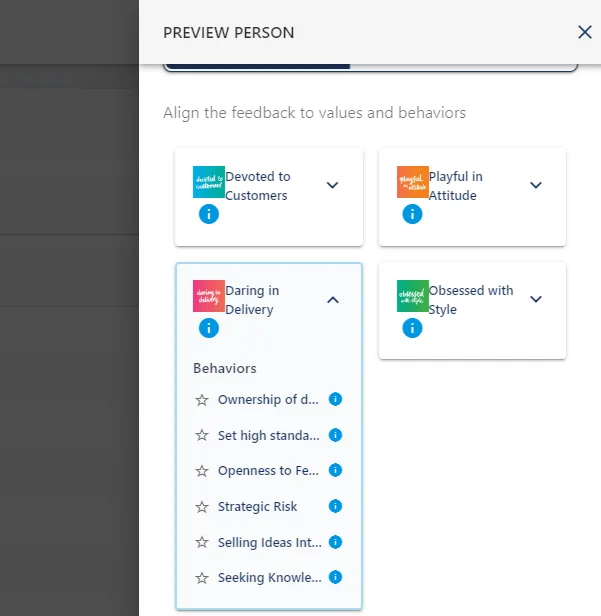Open info for Playful in Attitude value
The height and width of the screenshot is (616, 601).
(x=412, y=214)
